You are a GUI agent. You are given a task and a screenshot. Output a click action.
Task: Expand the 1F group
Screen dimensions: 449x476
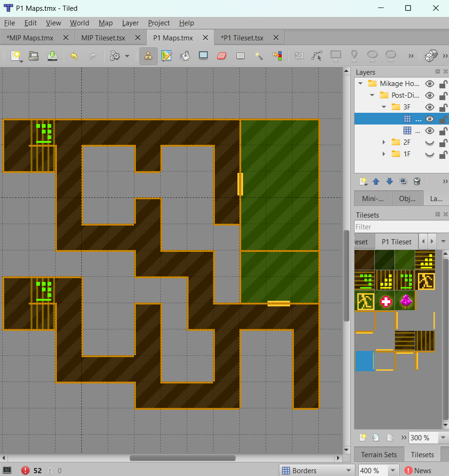pos(384,154)
